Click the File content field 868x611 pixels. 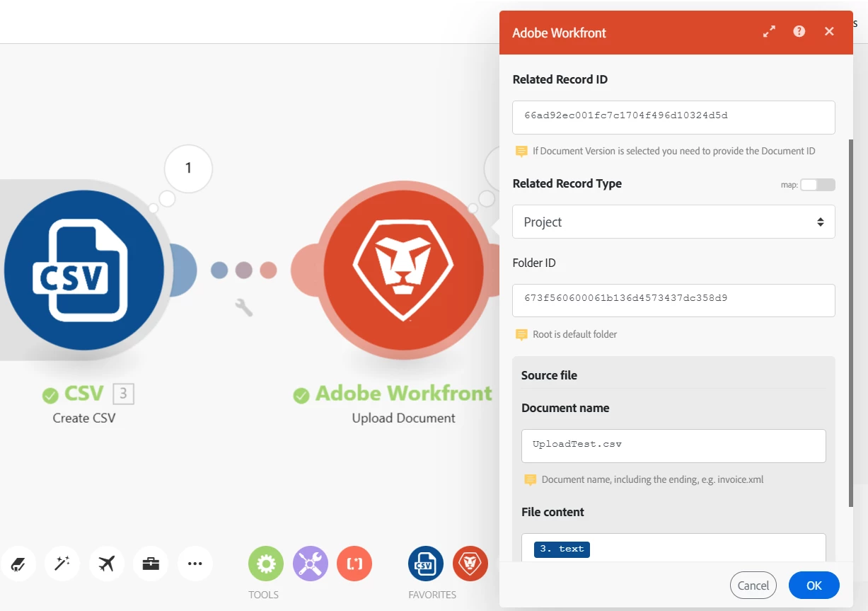click(x=673, y=549)
